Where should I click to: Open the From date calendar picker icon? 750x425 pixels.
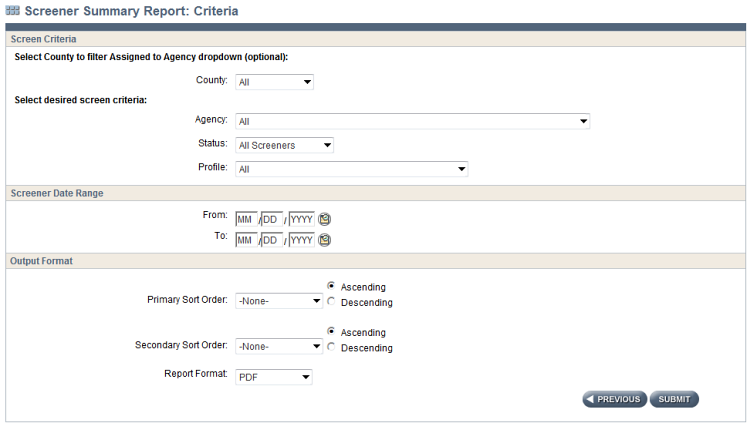coord(325,219)
